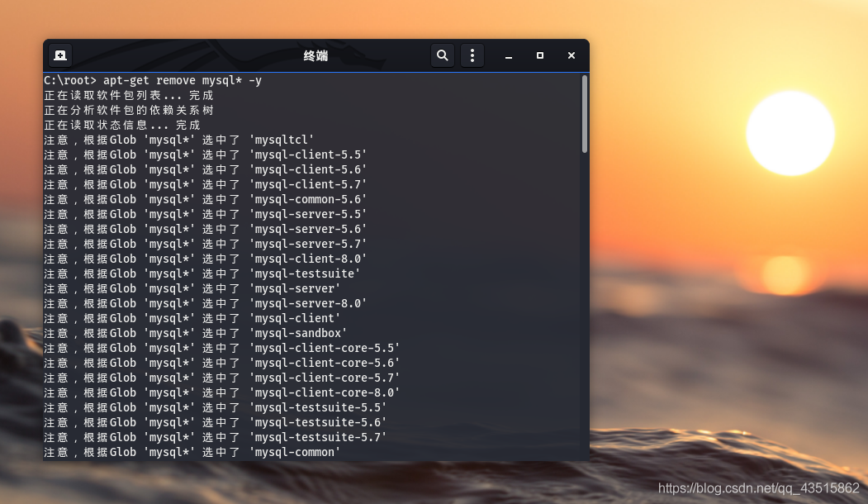Minimize the terminal window

point(509,55)
